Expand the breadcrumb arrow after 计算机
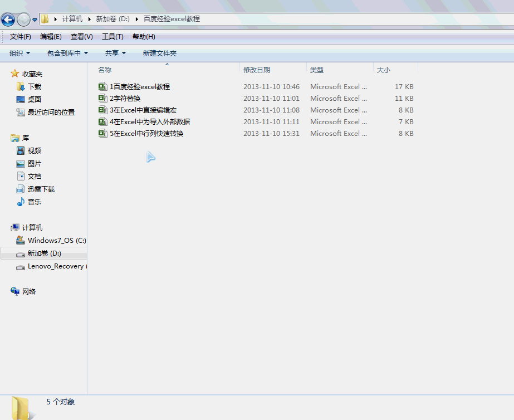 [89, 19]
